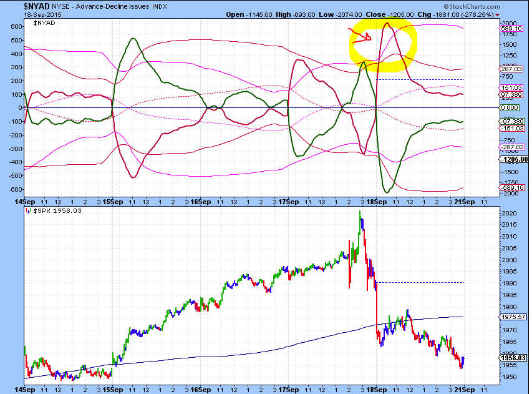The height and width of the screenshot is (394, 532).
Task: Click the 2020 label on SPX price axis
Action: pyautogui.click(x=510, y=214)
